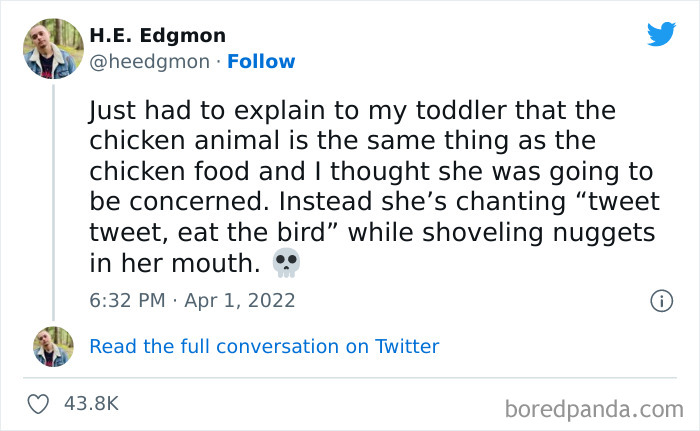Click the vertical thread line below the avatar
This screenshot has width=700, height=431.
coord(53,200)
